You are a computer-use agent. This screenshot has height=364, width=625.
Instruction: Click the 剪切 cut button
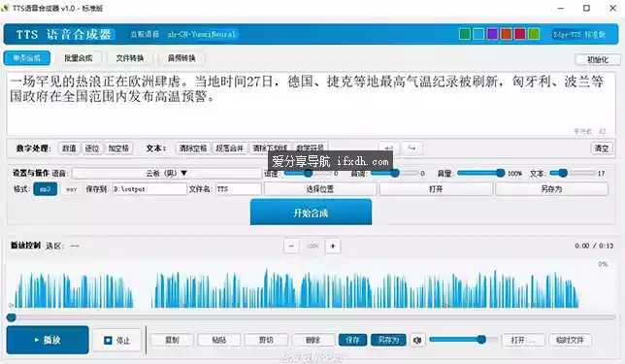pyautogui.click(x=266, y=340)
